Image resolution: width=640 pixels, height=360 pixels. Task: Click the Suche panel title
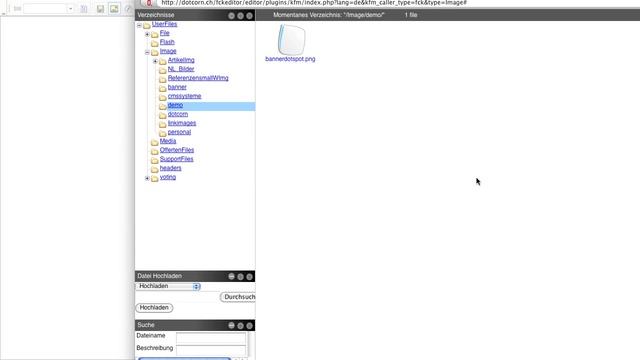tap(146, 325)
